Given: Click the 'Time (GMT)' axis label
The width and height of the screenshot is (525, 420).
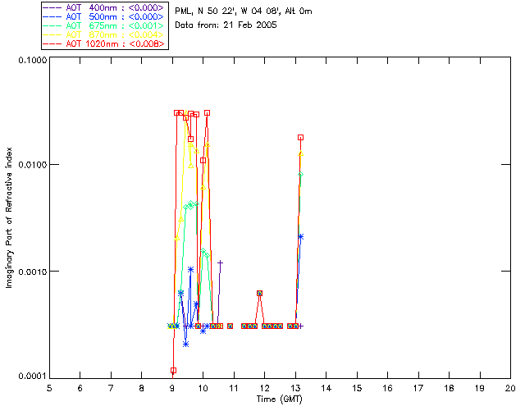Looking at the screenshot, I should 280,399.
